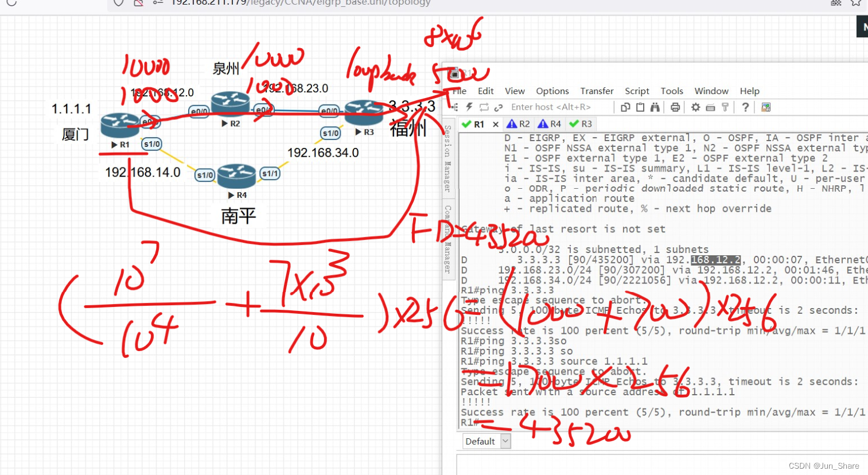This screenshot has height=475, width=868.
Task: Open Quick Connect with the lightning bolt icon
Action: click(x=468, y=107)
